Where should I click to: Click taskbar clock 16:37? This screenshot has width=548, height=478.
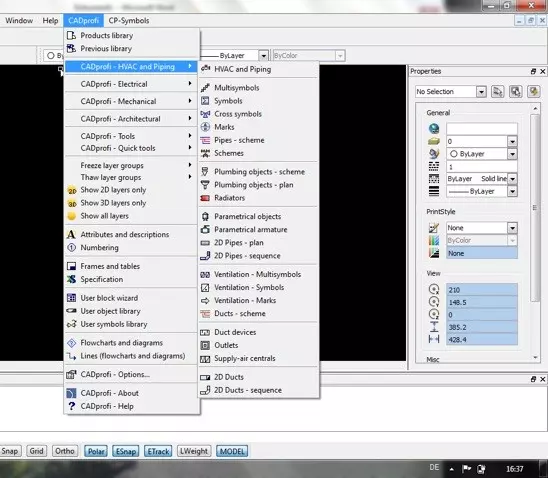pyautogui.click(x=515, y=469)
